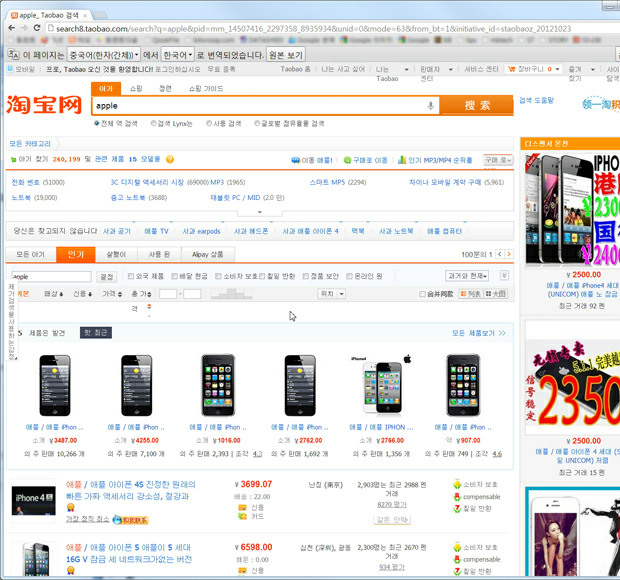Check the 정품 보안 filter checkbox
620x580 pixels.
coord(306,276)
